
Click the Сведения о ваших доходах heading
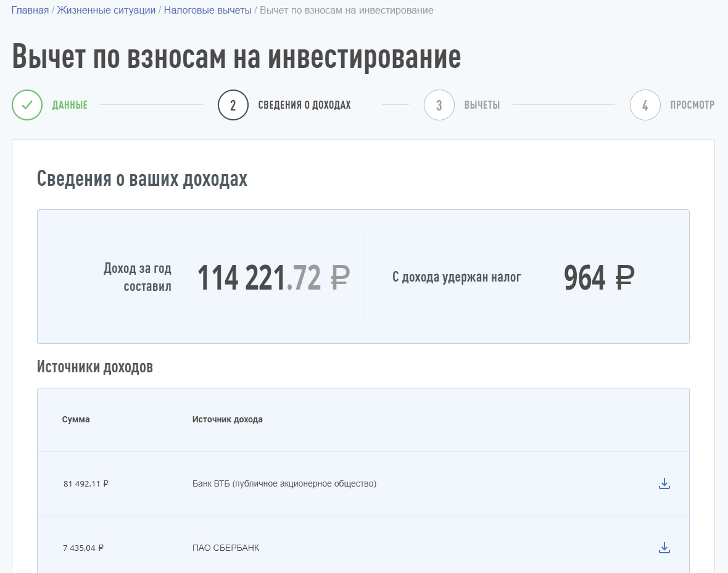pyautogui.click(x=142, y=178)
